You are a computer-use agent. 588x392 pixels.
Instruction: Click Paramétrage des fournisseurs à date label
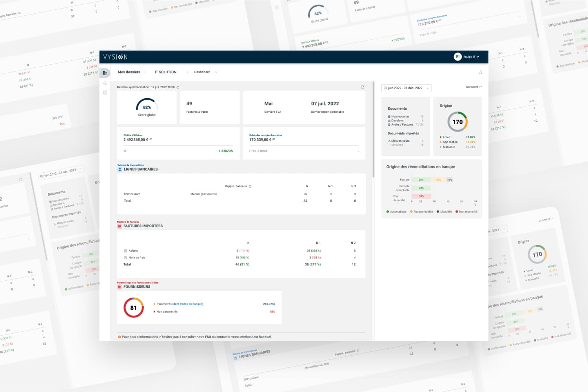138,283
